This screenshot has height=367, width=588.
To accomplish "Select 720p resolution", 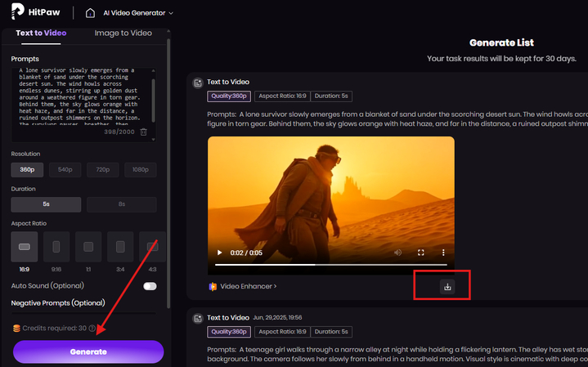I will [x=103, y=170].
